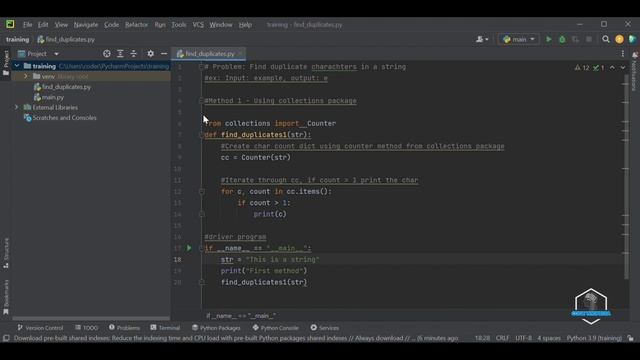Open the Refactor menu
The image size is (640, 360).
coord(136,24)
